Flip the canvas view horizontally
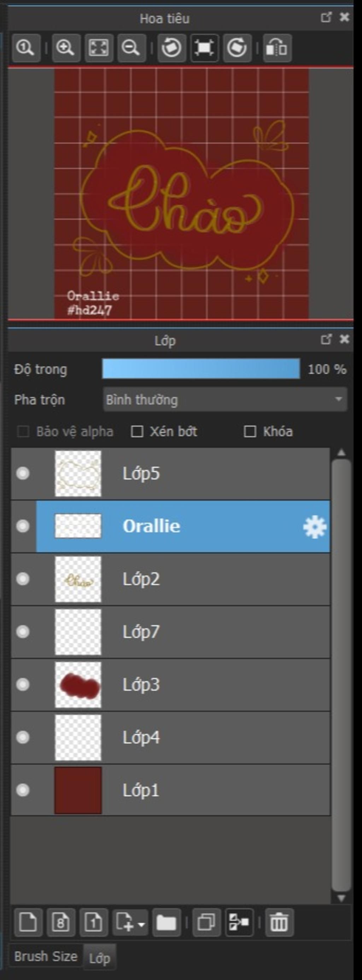The image size is (362, 980). coord(277,48)
